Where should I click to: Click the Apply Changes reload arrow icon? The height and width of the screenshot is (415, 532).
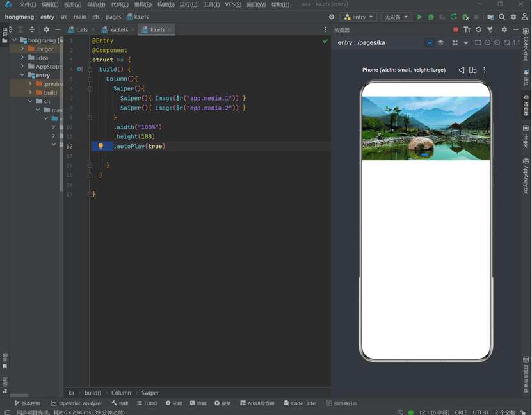point(453,17)
